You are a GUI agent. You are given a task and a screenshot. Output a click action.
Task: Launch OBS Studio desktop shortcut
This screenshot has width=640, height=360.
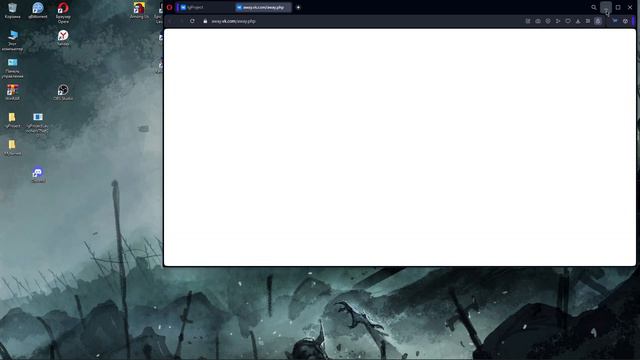coord(63,92)
